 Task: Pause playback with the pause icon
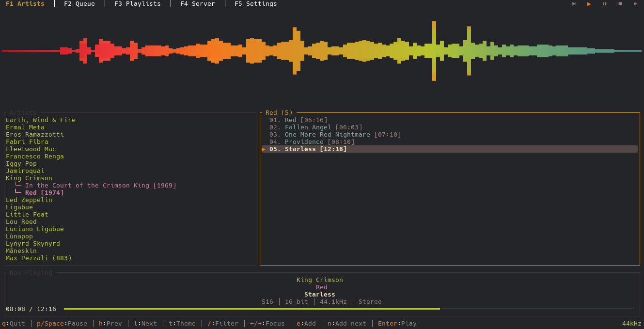click(x=605, y=4)
